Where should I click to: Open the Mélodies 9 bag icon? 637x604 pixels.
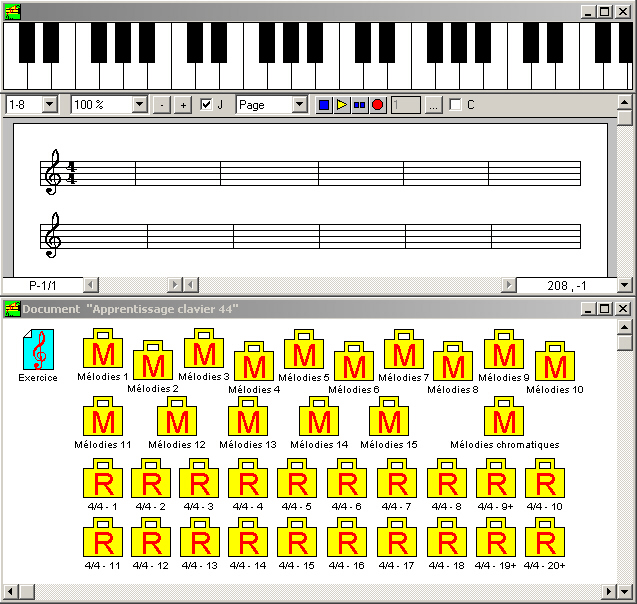504,349
